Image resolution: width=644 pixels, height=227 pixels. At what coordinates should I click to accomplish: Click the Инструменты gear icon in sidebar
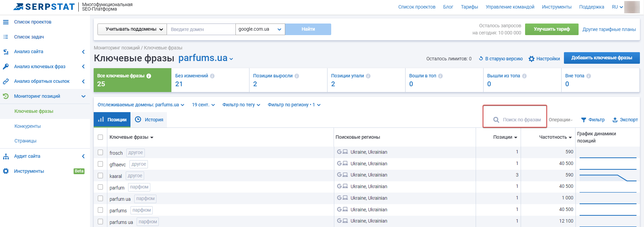tap(6, 171)
